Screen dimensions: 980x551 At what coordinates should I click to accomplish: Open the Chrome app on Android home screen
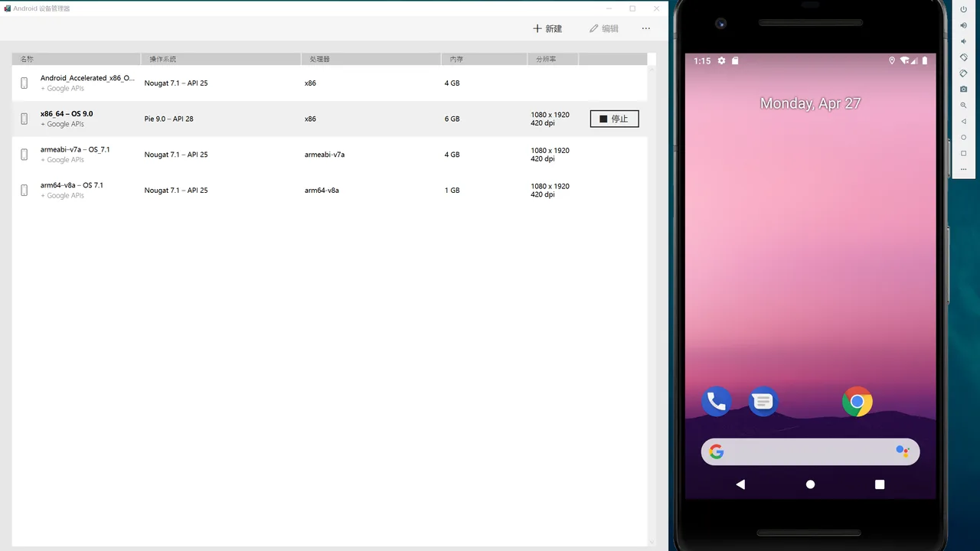[x=857, y=401]
